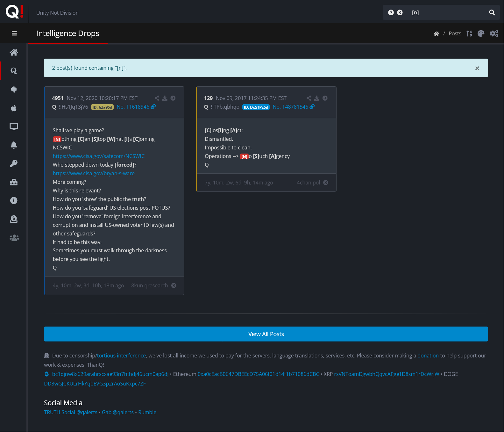Viewport: 504px width, 432px height.
Task: Open the color theme palette icon
Action: pos(481,33)
